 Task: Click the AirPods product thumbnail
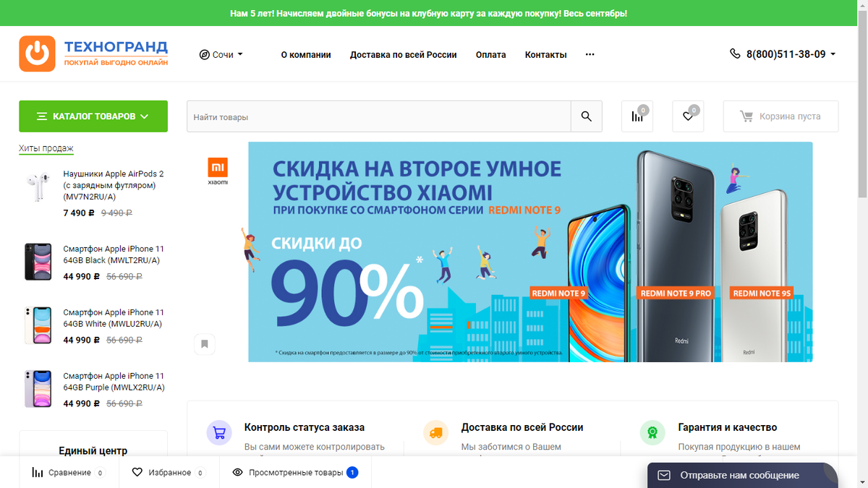click(x=38, y=187)
